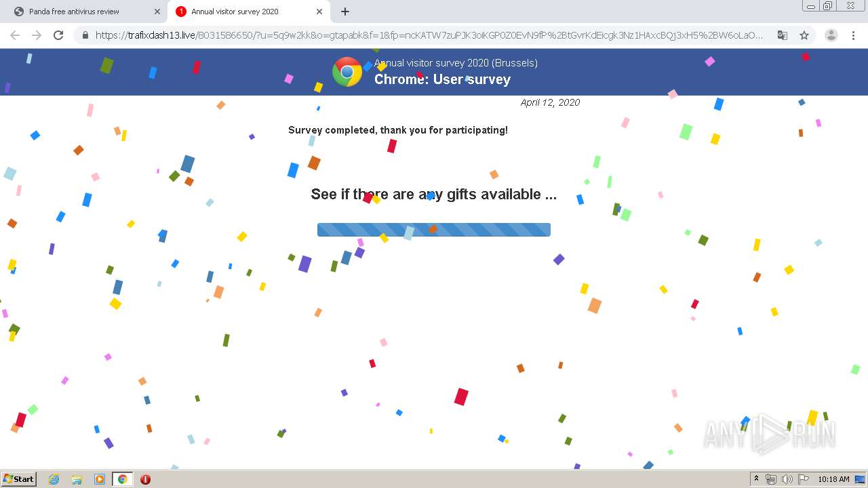Open the Action Center flag icon
Viewport: 868px width, 488px height.
[x=804, y=479]
